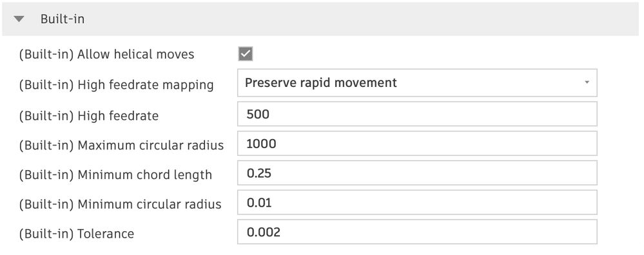Focus the High feedrate field showing 500
Screen dimensions: 644x255
coord(417,114)
